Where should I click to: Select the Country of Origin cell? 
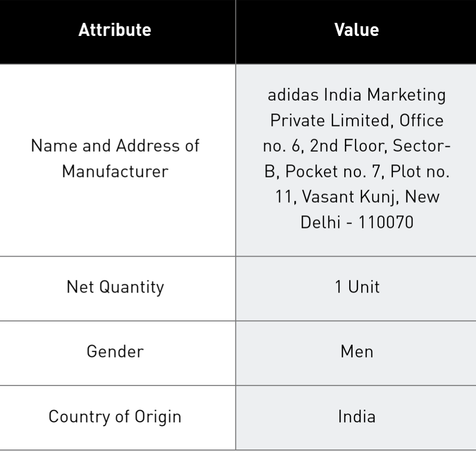[118, 417]
